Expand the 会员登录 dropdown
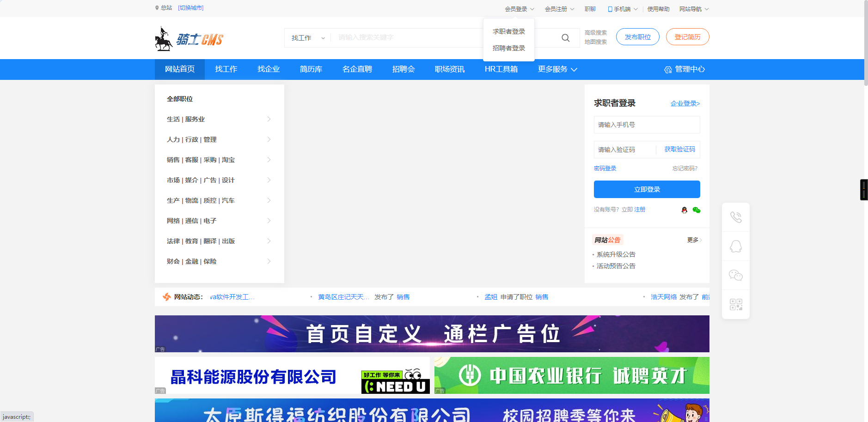The width and height of the screenshot is (868, 422). click(x=518, y=8)
